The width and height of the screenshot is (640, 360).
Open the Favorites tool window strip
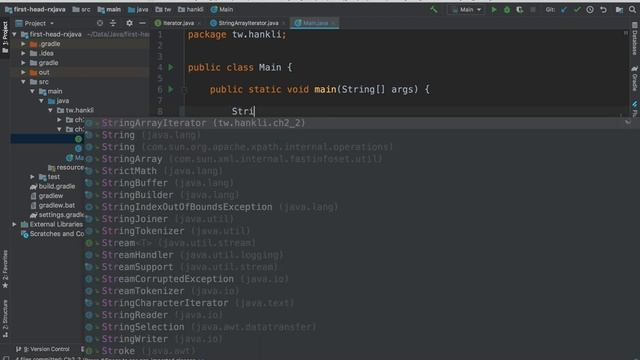pos(5,269)
